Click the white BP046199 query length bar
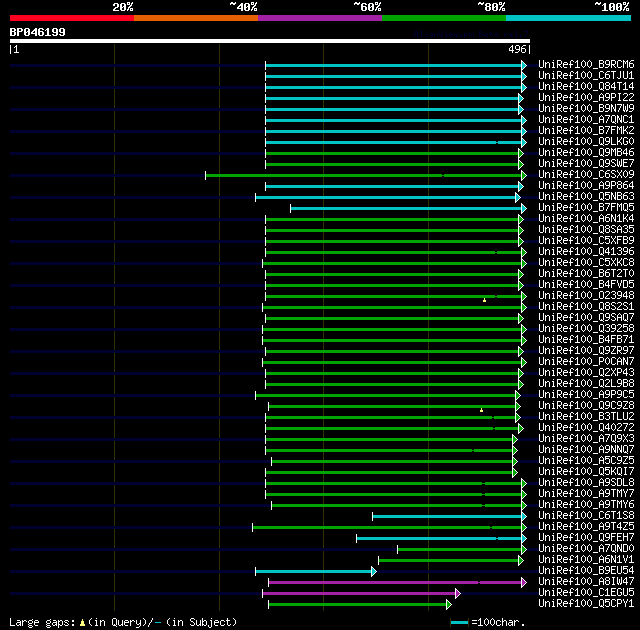Screen dimensions: 640x630 [270, 41]
